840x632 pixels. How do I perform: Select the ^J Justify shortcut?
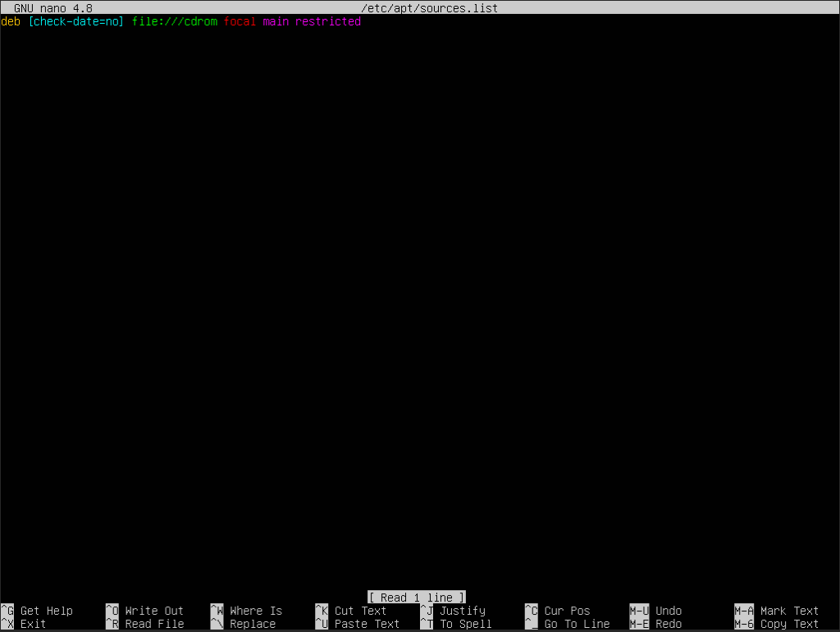(x=453, y=611)
